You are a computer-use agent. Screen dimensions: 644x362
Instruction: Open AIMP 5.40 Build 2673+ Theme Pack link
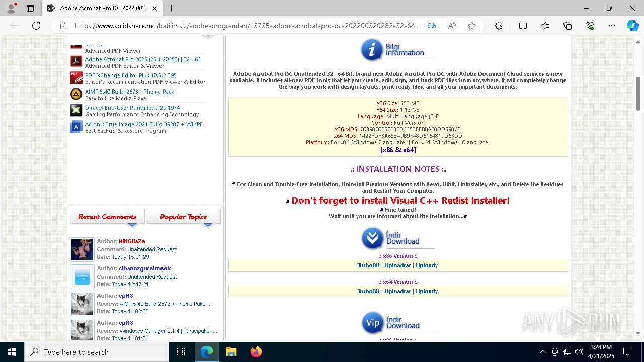tap(129, 92)
